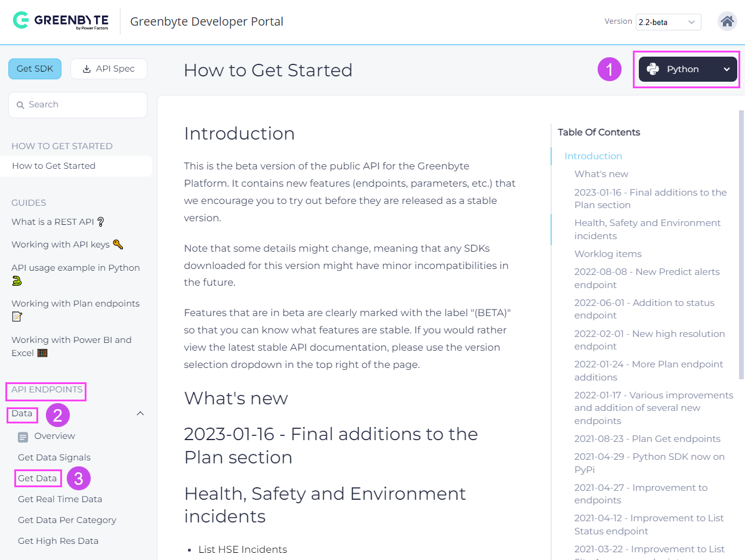Viewport: 745px width, 560px height.
Task: Toggle visibility of the Data endpoints group
Action: (x=22, y=413)
